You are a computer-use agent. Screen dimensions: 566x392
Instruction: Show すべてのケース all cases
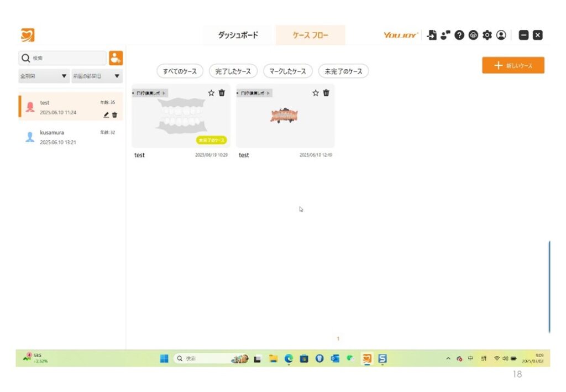pyautogui.click(x=180, y=71)
